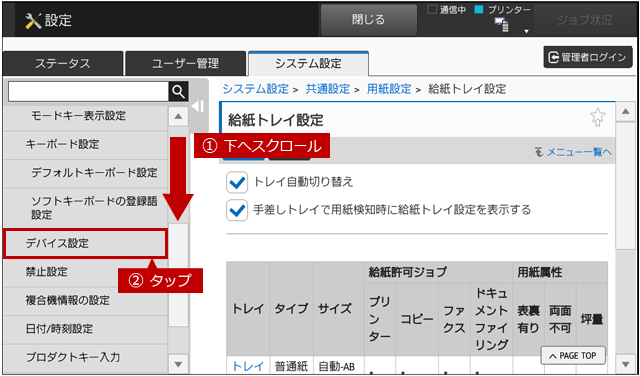Click 管理者ログイン button
The height and width of the screenshot is (376, 640).
[x=588, y=57]
